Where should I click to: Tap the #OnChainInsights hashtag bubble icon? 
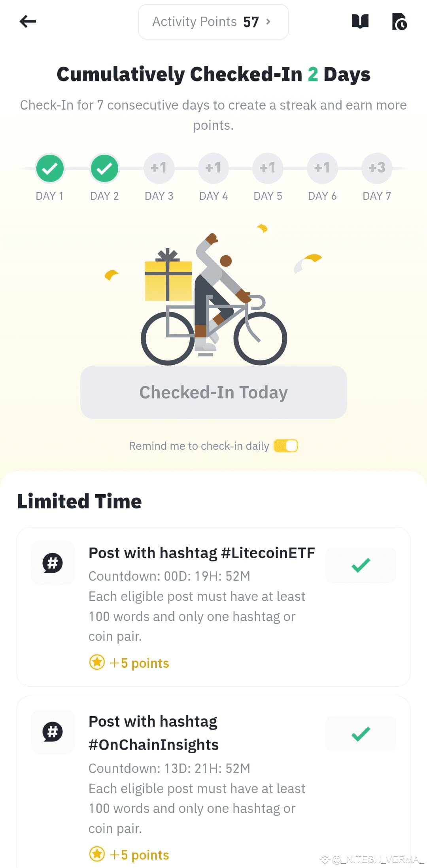(x=53, y=732)
